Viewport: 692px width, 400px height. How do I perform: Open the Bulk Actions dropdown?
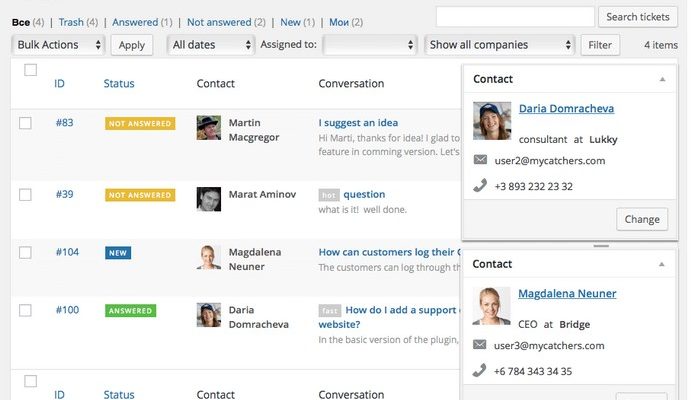60,45
